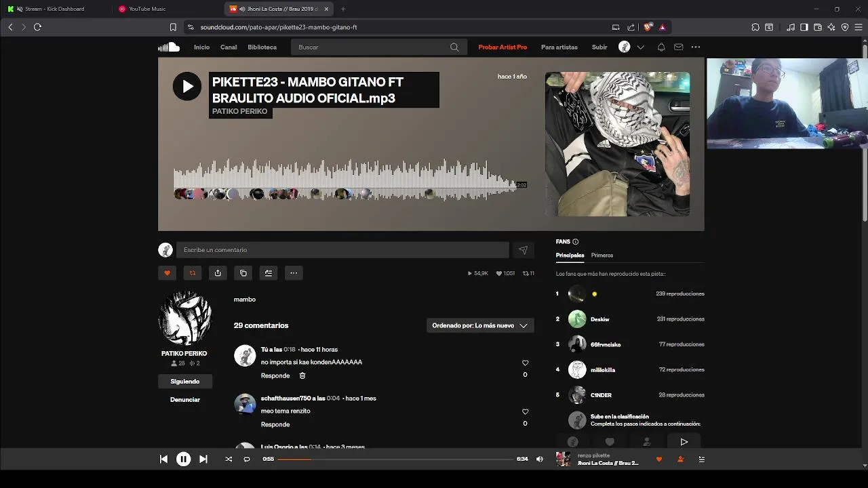Open the 'Ordenado por: Lo más nuevo' dropdown

[x=480, y=325]
